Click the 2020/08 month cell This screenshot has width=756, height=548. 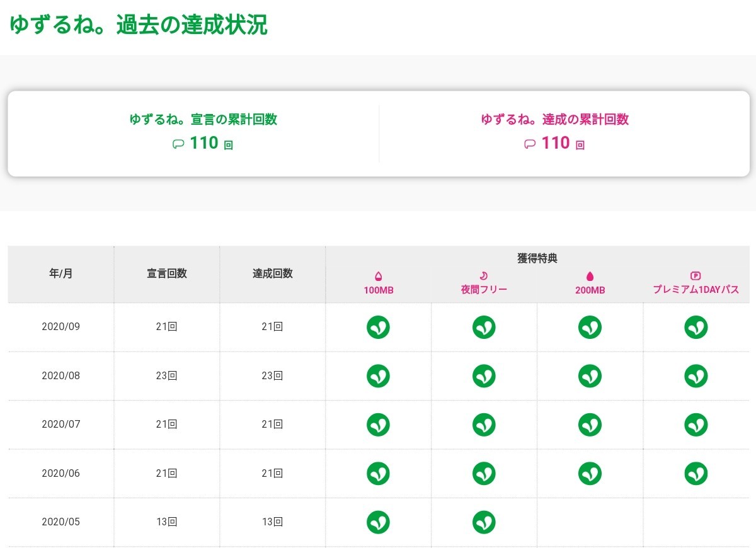click(61, 376)
